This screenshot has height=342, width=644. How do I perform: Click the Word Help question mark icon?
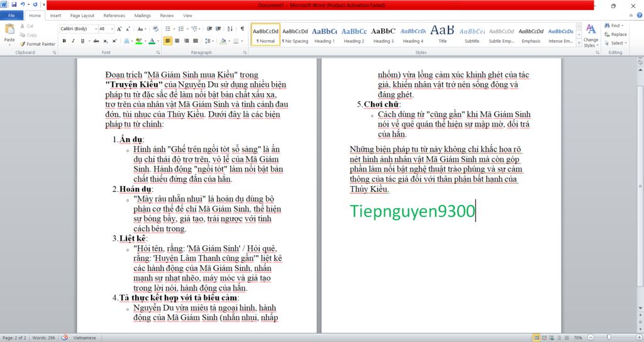tap(640, 15)
